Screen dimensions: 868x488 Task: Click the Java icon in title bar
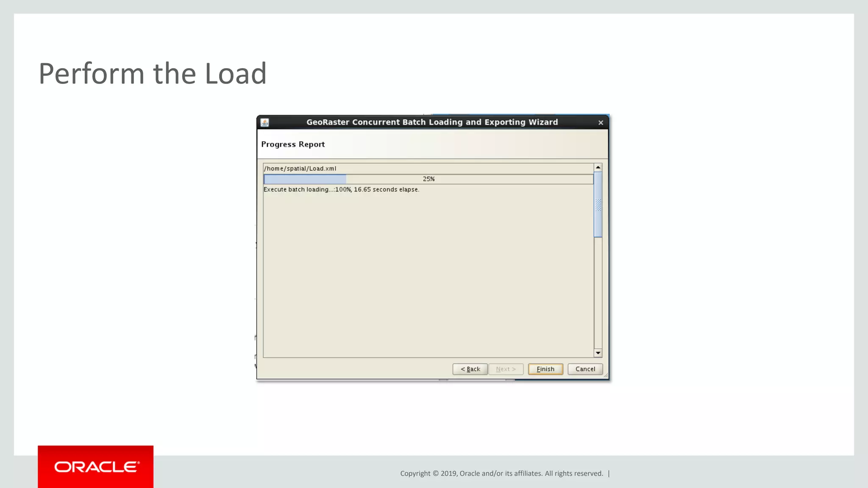point(265,122)
